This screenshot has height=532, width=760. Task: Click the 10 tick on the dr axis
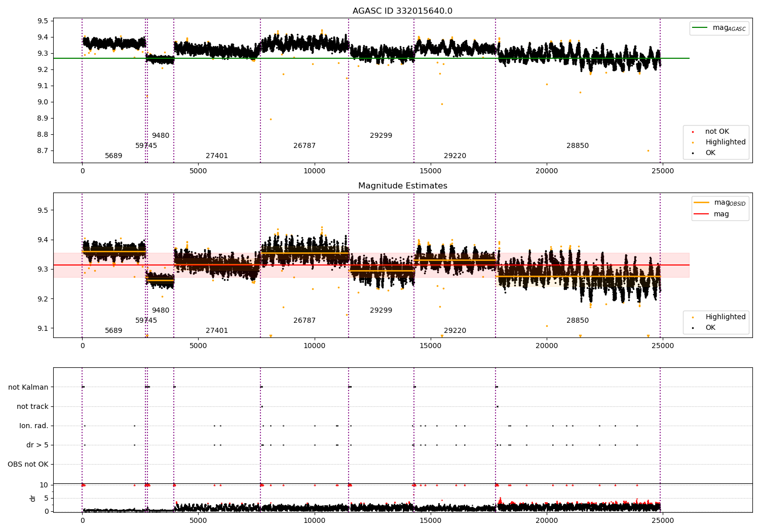[x=44, y=485]
